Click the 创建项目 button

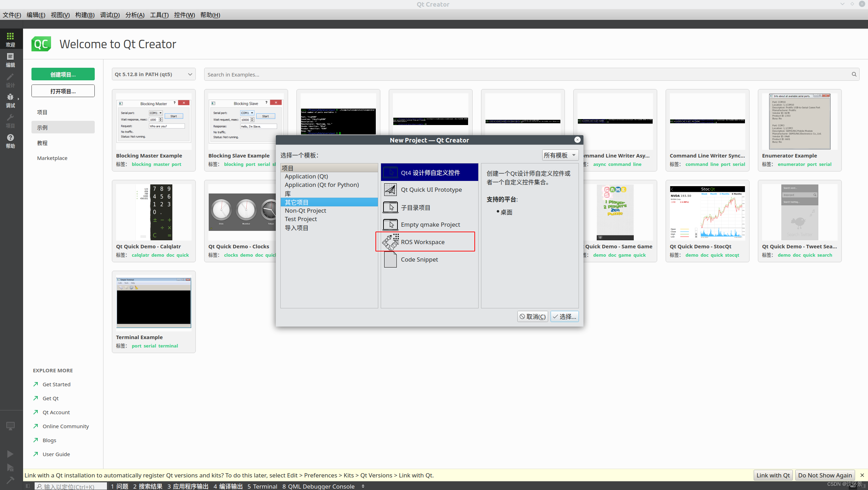coord(63,74)
